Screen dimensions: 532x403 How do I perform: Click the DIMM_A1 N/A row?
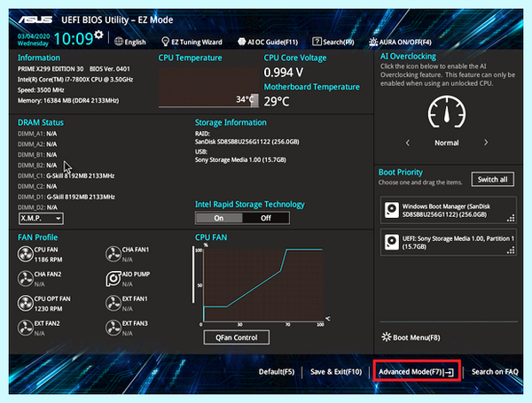(x=37, y=134)
